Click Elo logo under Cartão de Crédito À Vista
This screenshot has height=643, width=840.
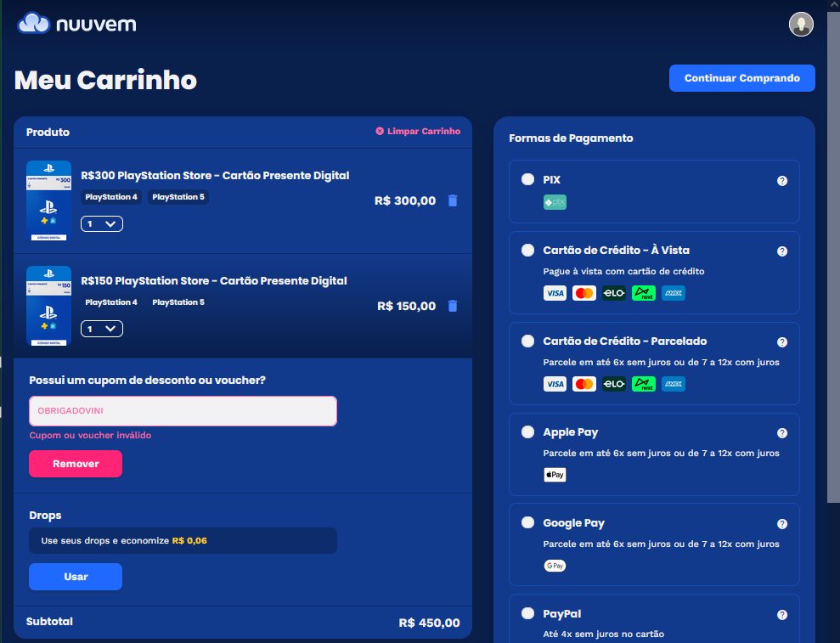point(613,293)
